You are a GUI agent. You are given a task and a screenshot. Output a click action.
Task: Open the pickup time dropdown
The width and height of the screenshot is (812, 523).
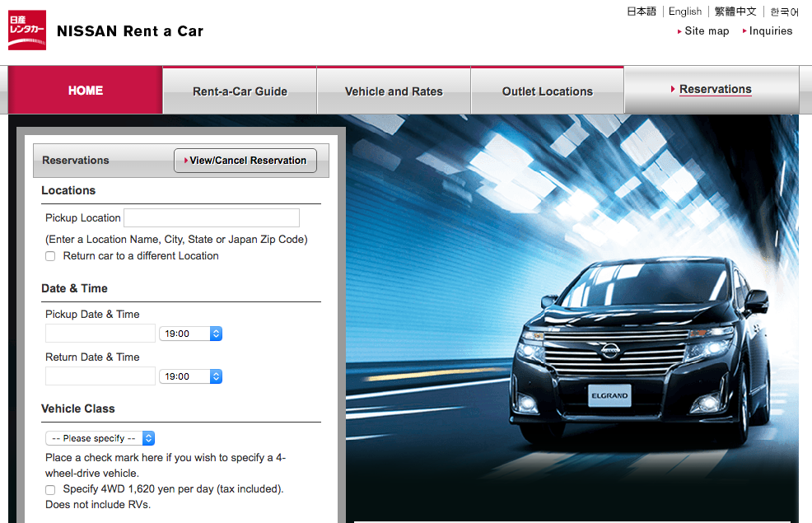[x=190, y=334]
